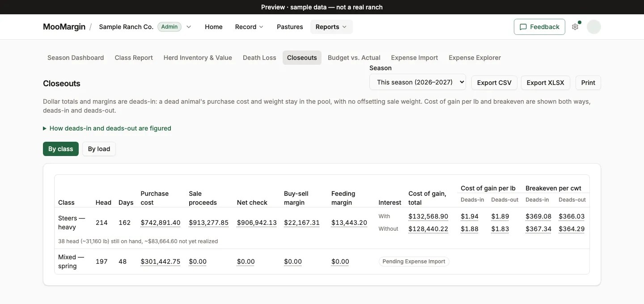Open settings gear icon
The width and height of the screenshot is (644, 304).
click(x=575, y=27)
